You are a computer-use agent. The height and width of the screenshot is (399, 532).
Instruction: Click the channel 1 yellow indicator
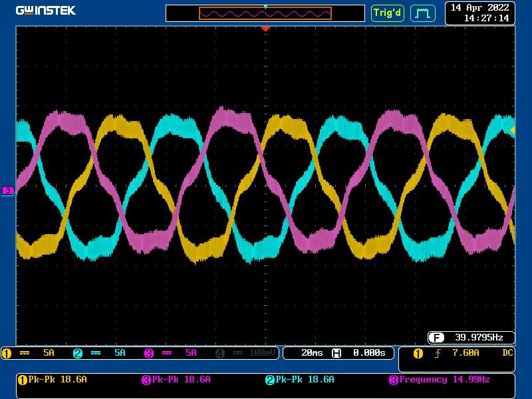(6, 354)
